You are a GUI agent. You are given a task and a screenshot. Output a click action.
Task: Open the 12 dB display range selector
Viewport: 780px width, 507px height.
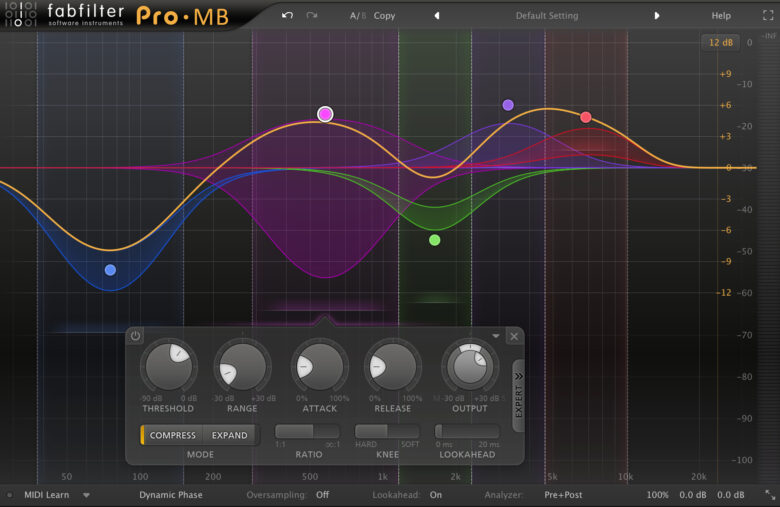pos(720,43)
